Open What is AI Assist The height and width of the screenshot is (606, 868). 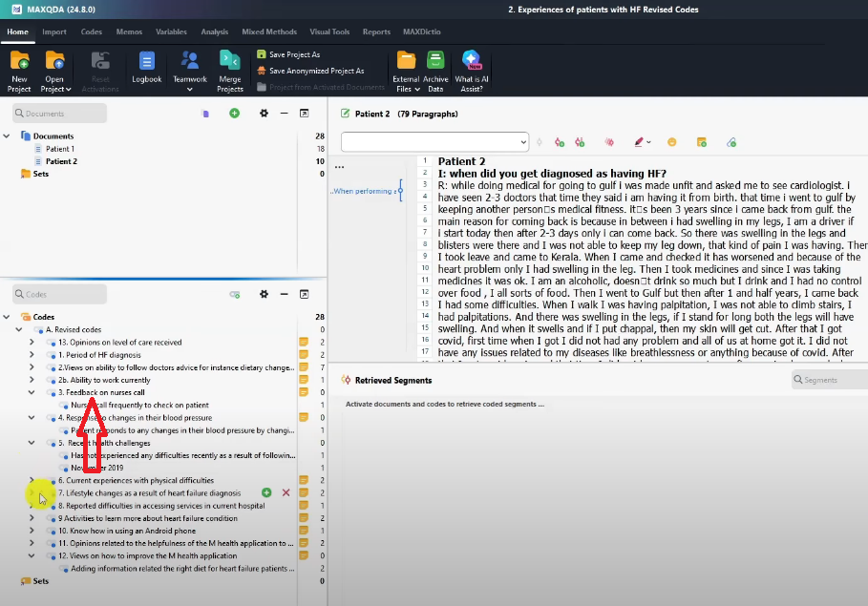(x=472, y=71)
